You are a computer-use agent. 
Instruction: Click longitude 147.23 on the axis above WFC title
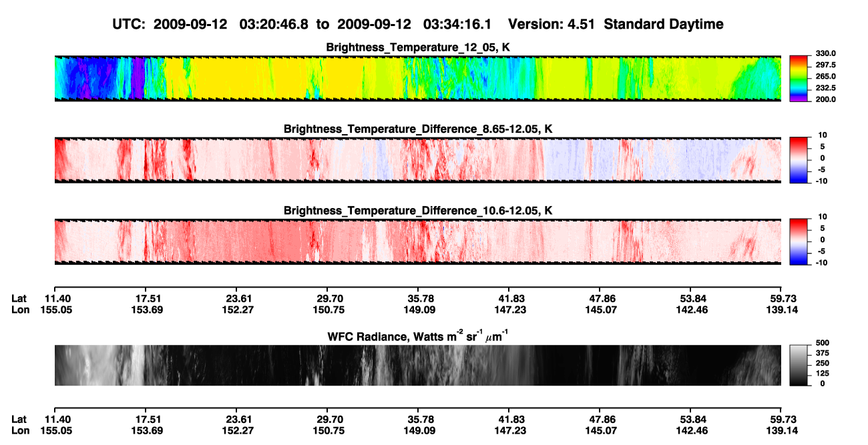coord(510,310)
